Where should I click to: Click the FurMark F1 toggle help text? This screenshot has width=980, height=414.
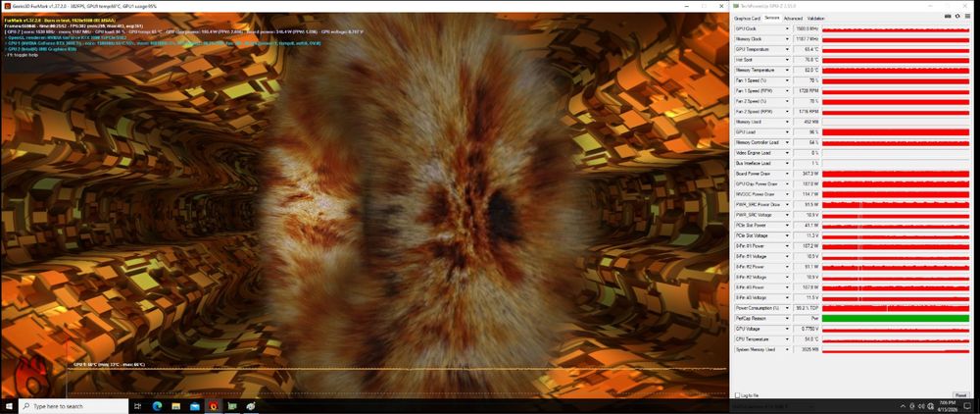[x=20, y=55]
